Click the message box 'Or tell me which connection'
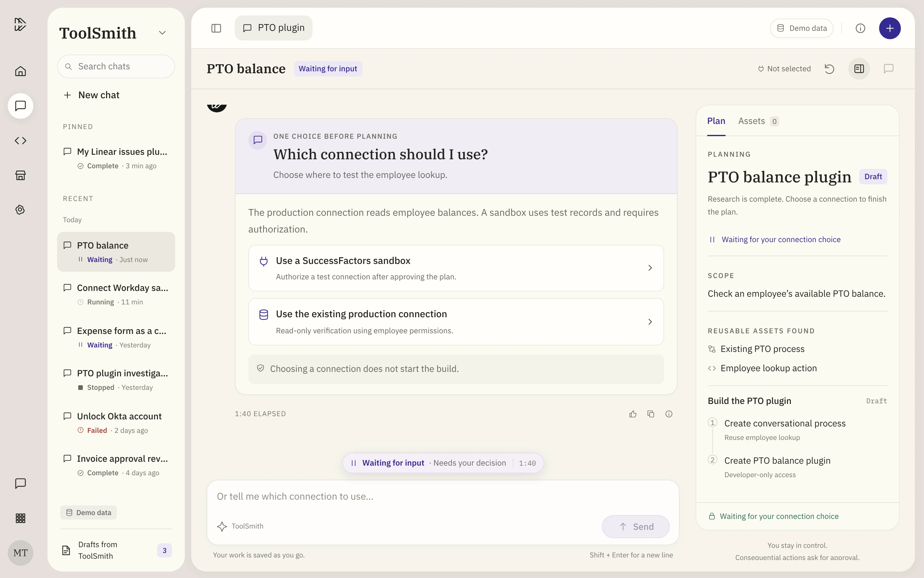Screen dimensions: 924x578 (443, 496)
